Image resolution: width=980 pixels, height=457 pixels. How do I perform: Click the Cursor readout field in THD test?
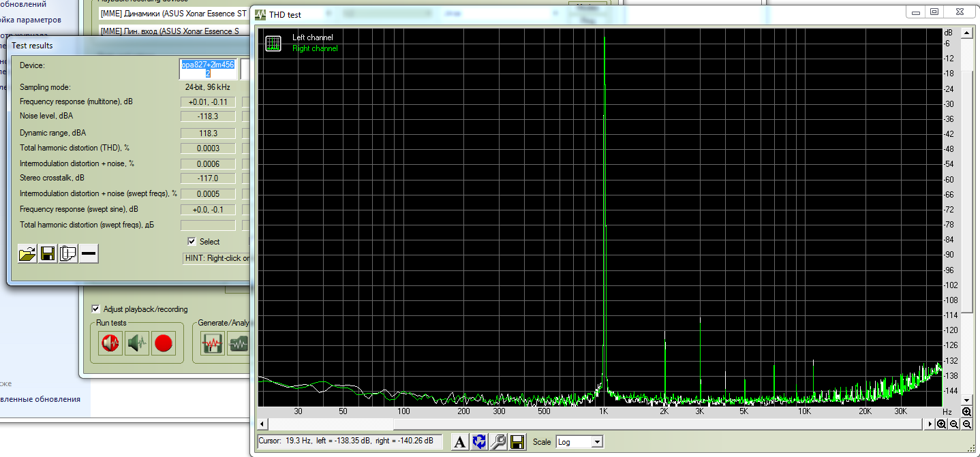pos(350,441)
